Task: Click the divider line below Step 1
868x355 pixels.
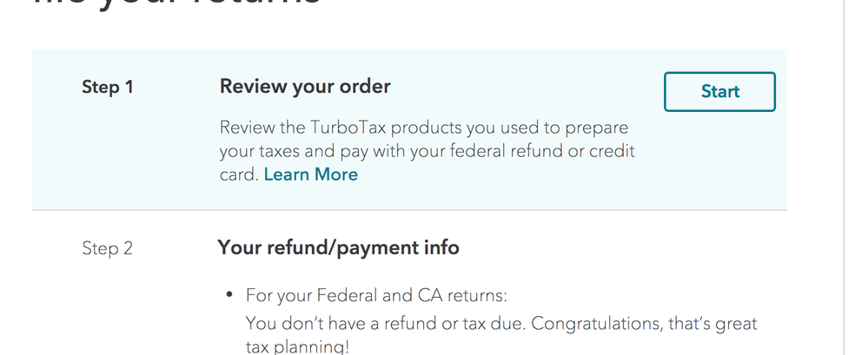Action: tap(408, 210)
